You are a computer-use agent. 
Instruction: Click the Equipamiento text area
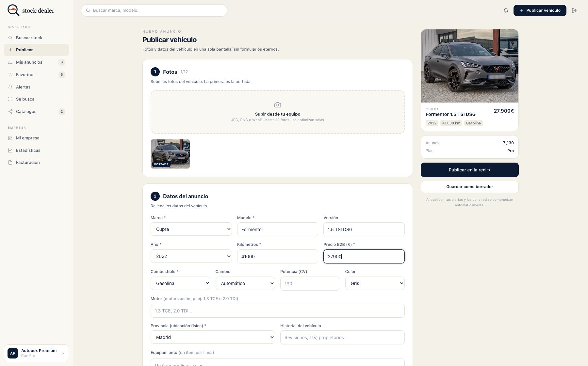278,362
